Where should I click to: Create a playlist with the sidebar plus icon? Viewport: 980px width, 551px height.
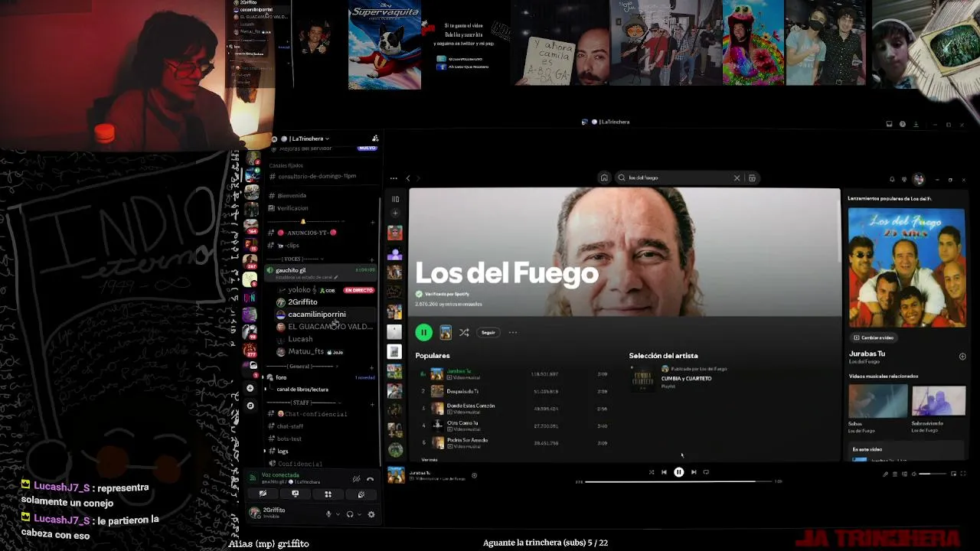click(x=395, y=214)
